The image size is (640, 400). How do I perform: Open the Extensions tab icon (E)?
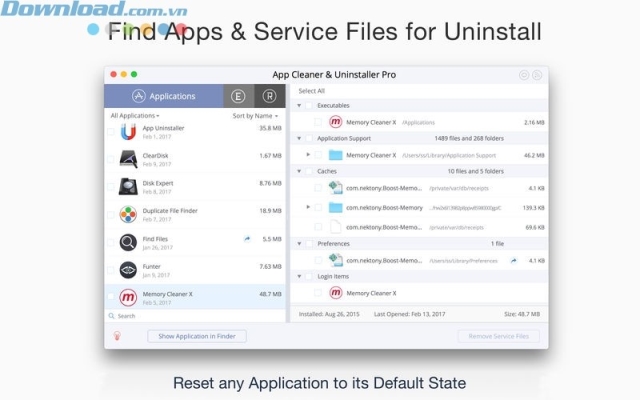(238, 96)
